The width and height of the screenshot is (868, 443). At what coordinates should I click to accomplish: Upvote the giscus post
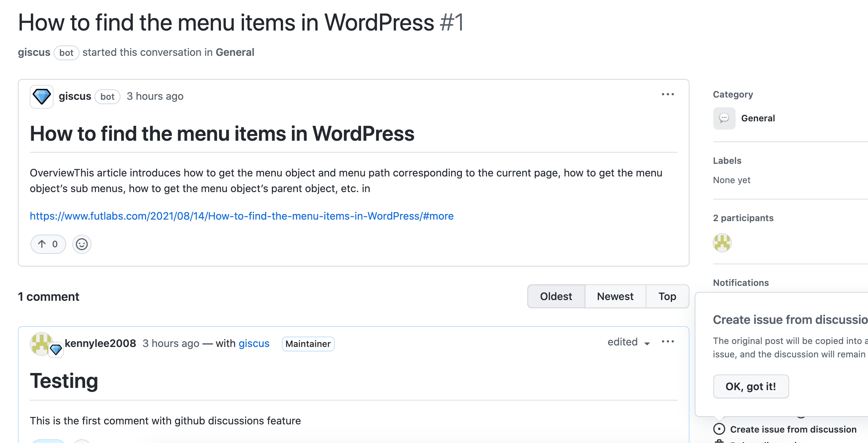click(x=48, y=244)
